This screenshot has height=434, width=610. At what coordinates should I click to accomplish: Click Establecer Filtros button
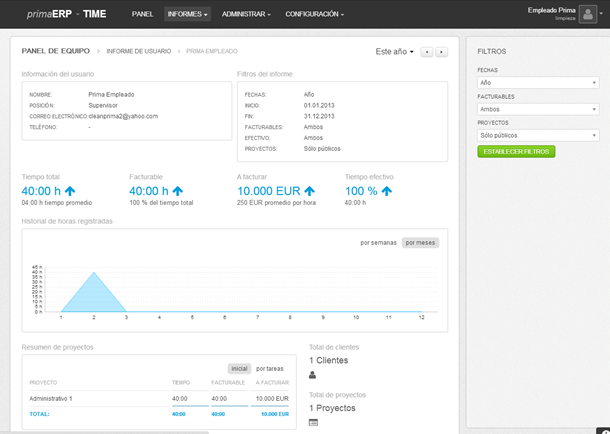click(x=516, y=152)
